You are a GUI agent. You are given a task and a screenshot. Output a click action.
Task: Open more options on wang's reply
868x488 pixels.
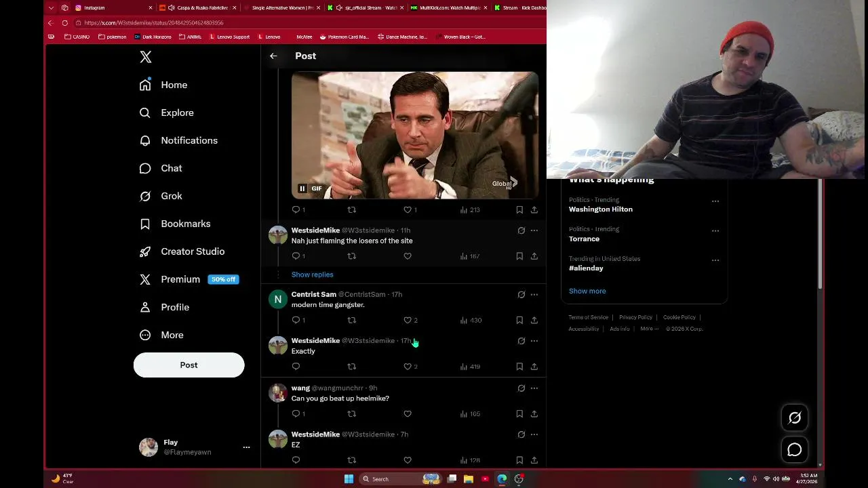[534, 388]
